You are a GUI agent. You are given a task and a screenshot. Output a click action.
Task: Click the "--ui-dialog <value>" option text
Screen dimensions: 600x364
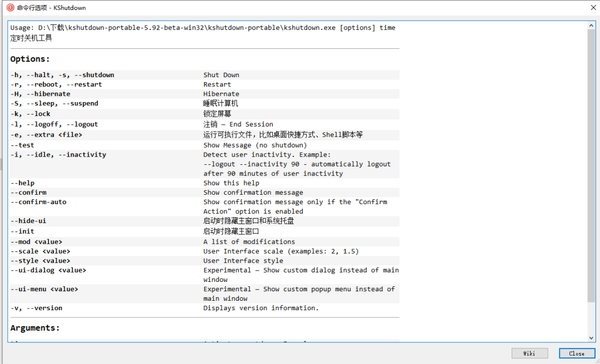[48, 270]
